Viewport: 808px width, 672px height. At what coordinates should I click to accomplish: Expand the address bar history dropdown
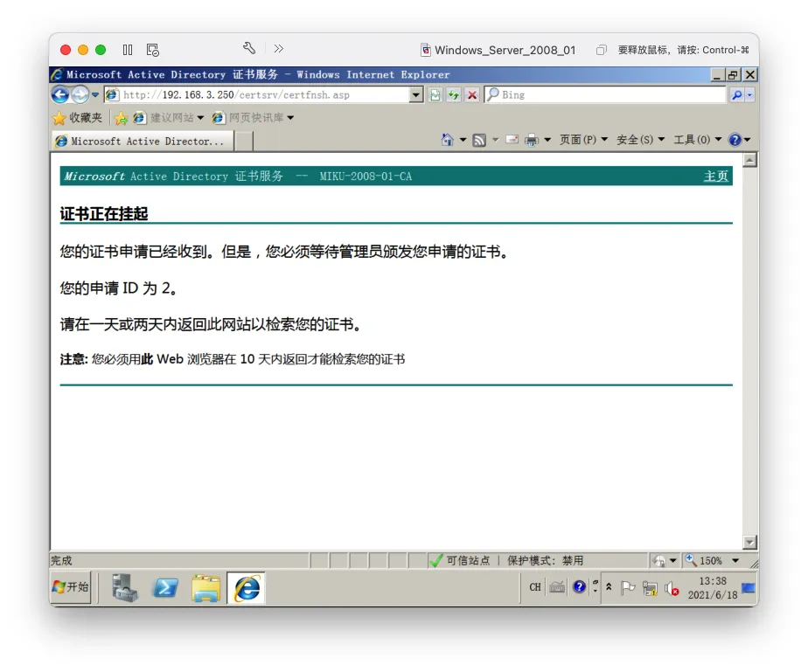click(x=416, y=94)
